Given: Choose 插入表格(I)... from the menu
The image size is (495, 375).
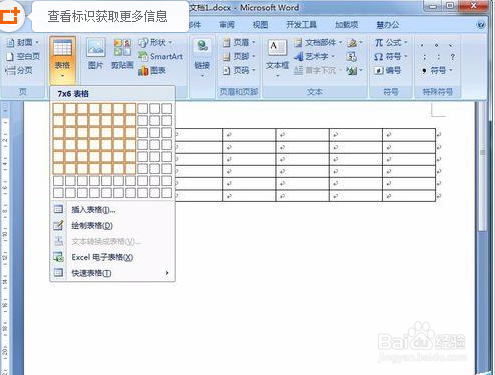Looking at the screenshot, I should click(112, 209).
